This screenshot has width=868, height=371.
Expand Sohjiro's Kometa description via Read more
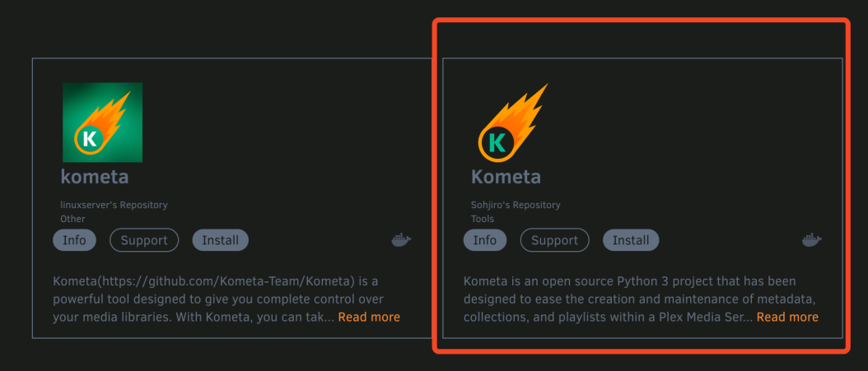(x=788, y=317)
